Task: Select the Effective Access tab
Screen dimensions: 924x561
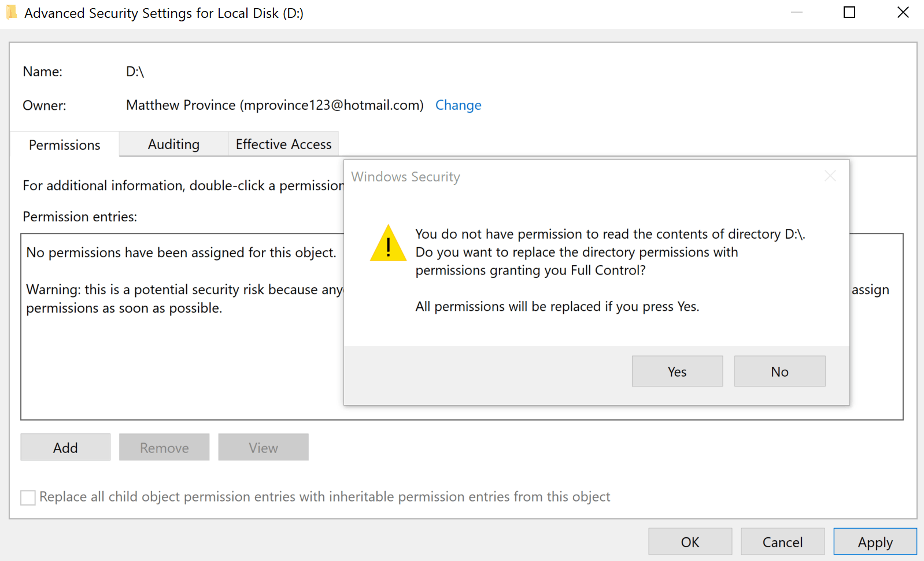Action: (283, 144)
